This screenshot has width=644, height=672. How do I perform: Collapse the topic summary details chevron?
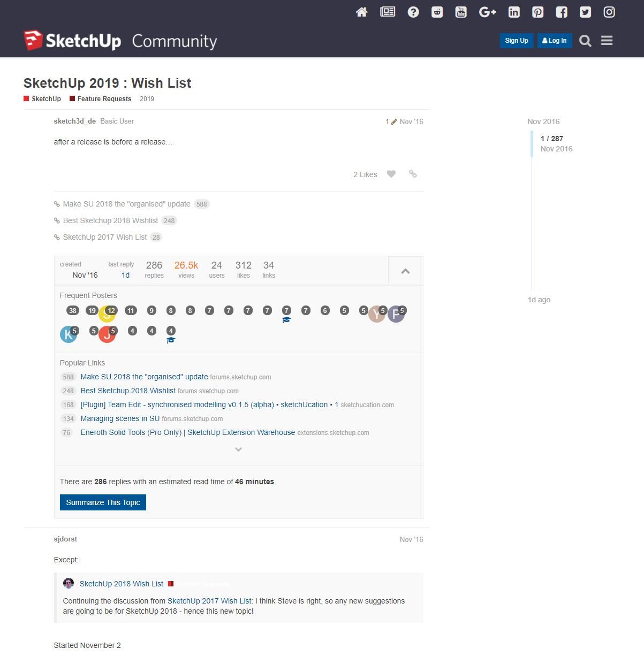tap(405, 271)
